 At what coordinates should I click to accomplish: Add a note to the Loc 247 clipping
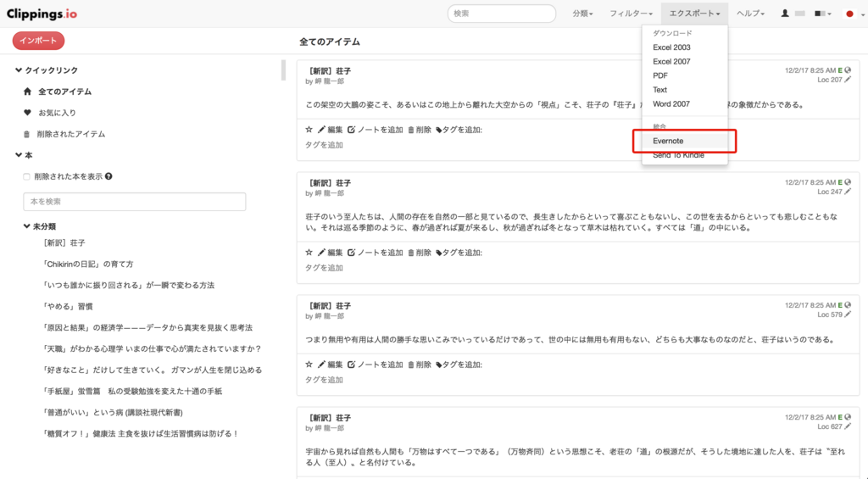(x=376, y=253)
